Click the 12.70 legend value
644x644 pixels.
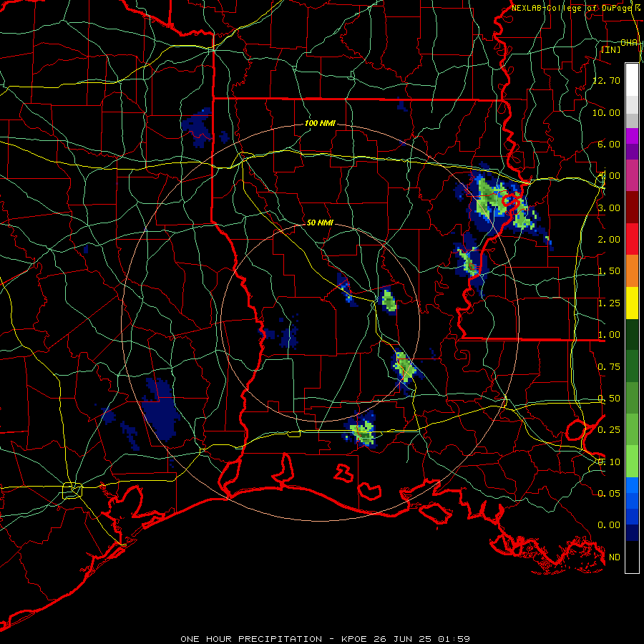coord(606,80)
